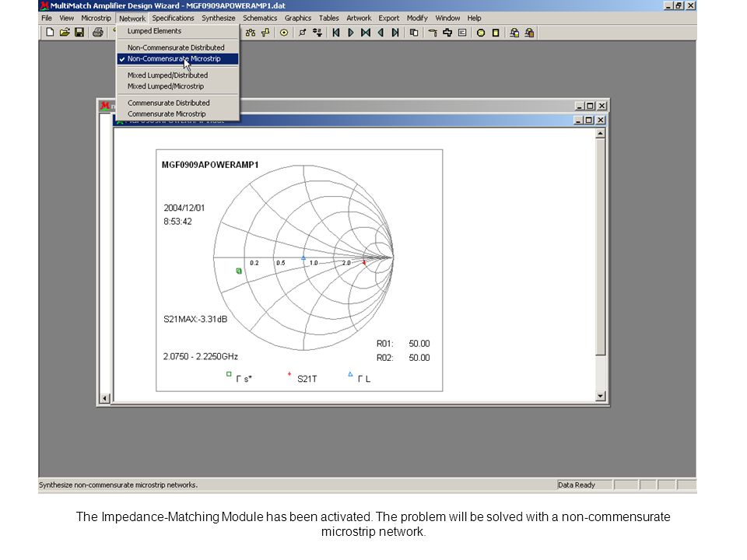
Task: Click the yellow stepped-stub toolbar icon
Action: (x=265, y=33)
